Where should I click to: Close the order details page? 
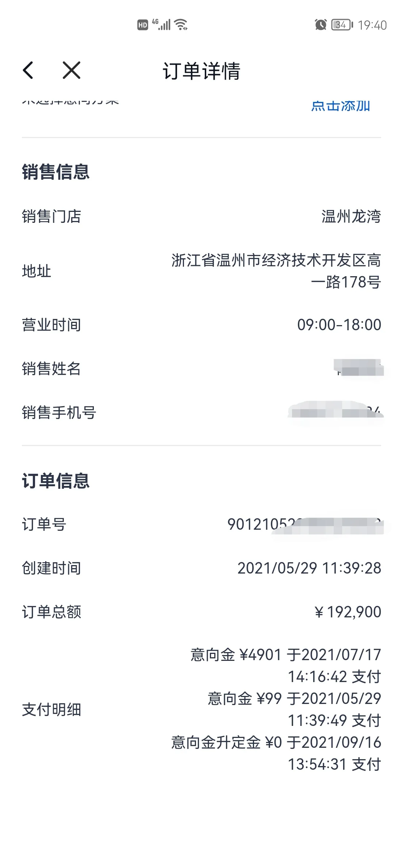[72, 70]
